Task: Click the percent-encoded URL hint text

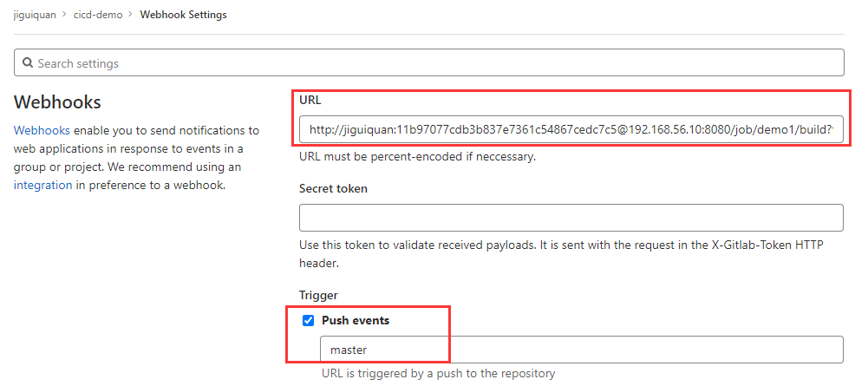Action: [417, 157]
